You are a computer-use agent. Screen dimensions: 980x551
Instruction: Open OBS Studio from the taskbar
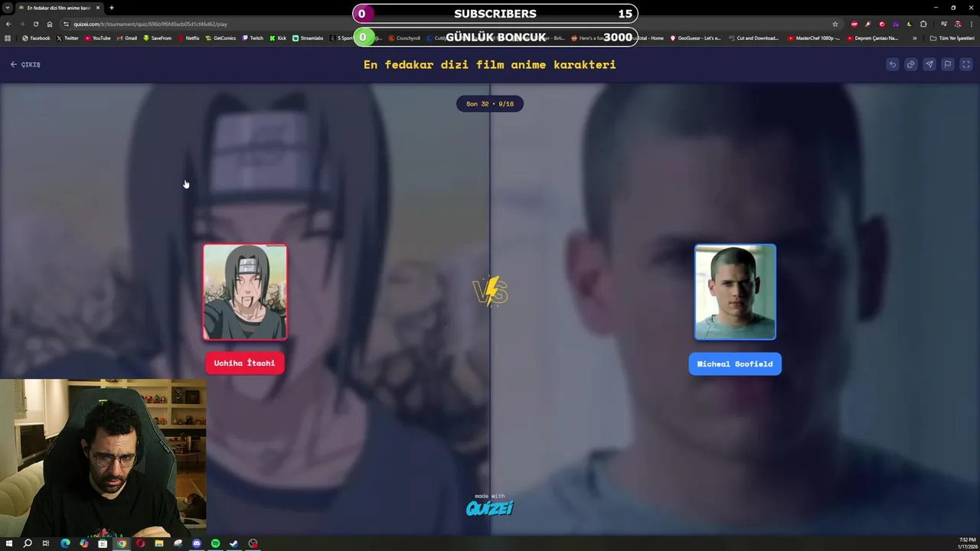pos(253,543)
